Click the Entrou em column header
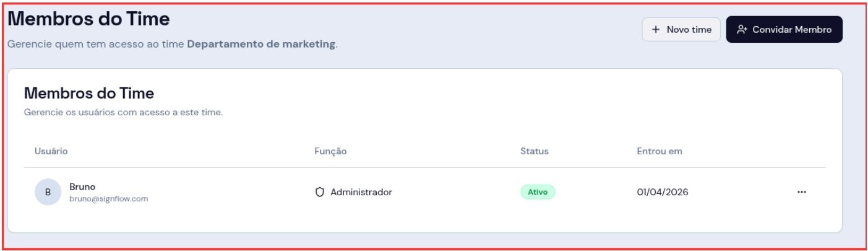This screenshot has width=868, height=251. point(660,151)
